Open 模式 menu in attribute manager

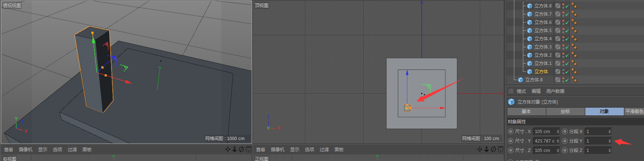coord(521,91)
